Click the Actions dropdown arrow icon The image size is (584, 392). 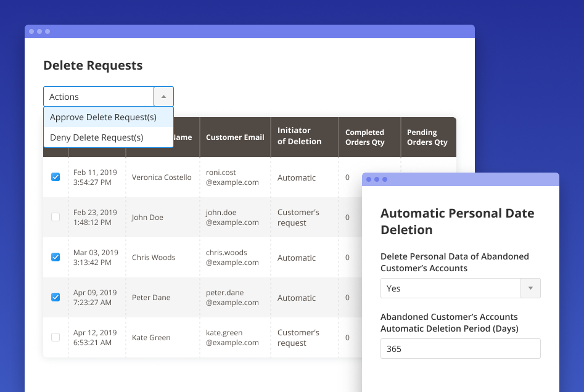[163, 96]
